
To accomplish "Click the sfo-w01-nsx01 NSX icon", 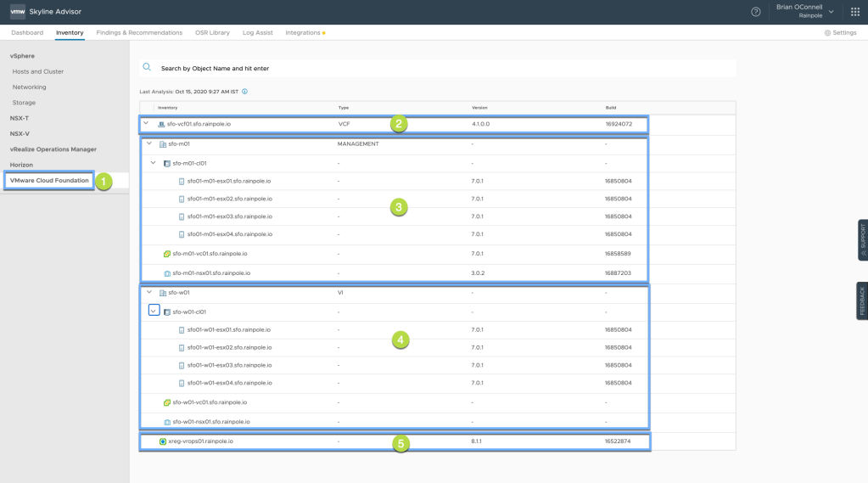I will [167, 422].
